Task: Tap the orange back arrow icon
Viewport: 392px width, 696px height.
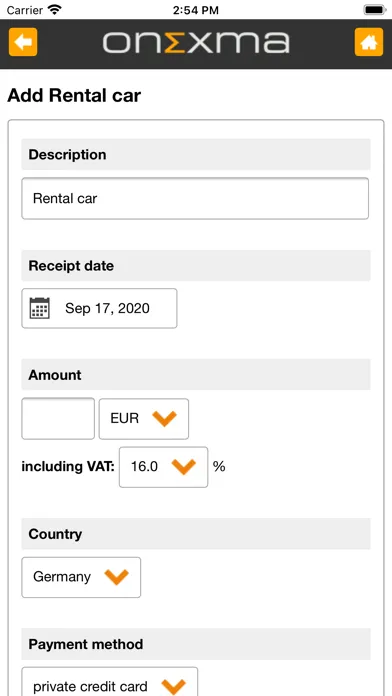Action: click(23, 42)
